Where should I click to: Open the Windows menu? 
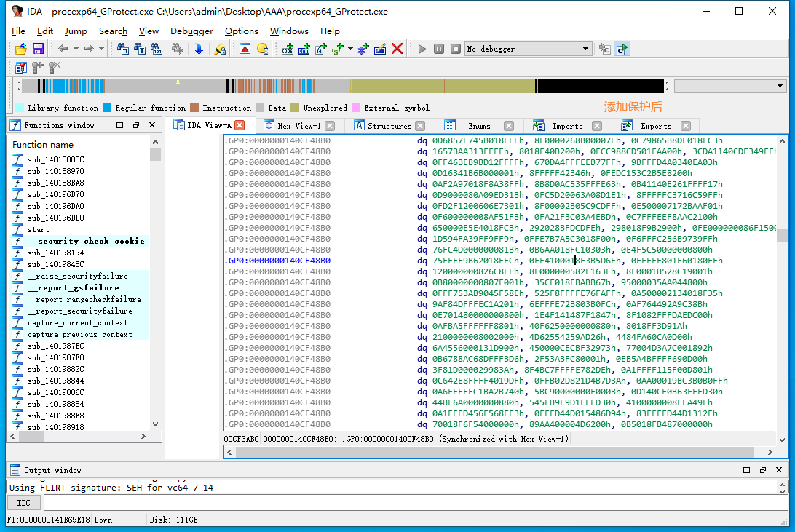pos(289,31)
